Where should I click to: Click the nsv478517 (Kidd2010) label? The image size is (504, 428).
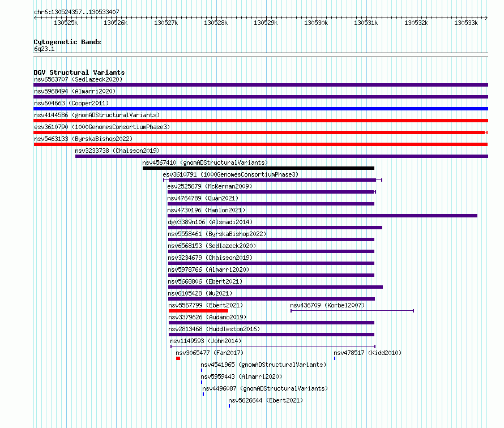[368, 353]
